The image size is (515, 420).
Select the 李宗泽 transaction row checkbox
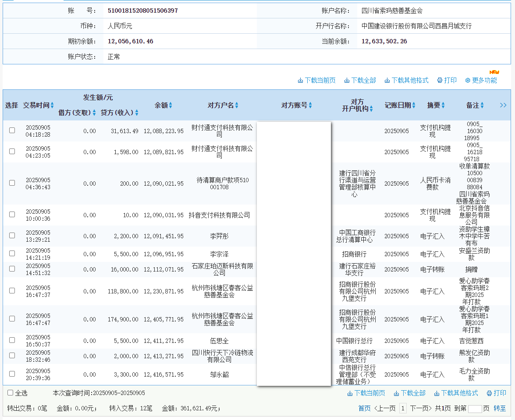pos(12,254)
